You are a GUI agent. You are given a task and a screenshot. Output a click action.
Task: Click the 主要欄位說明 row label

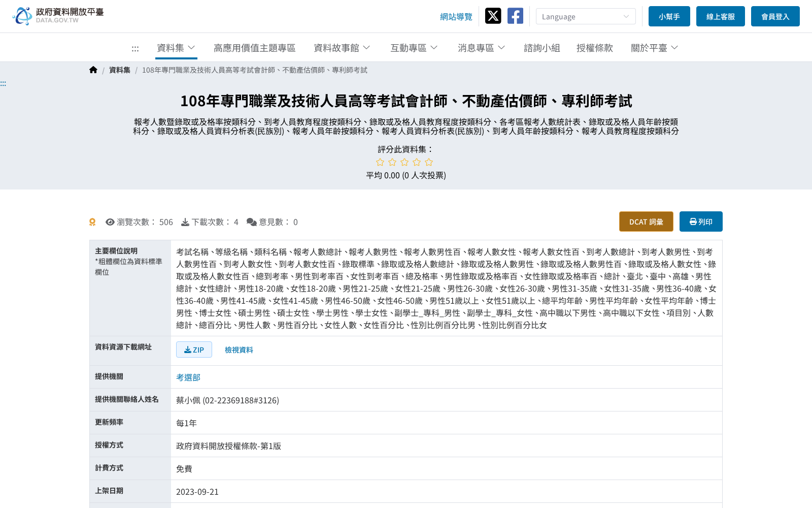coord(116,251)
